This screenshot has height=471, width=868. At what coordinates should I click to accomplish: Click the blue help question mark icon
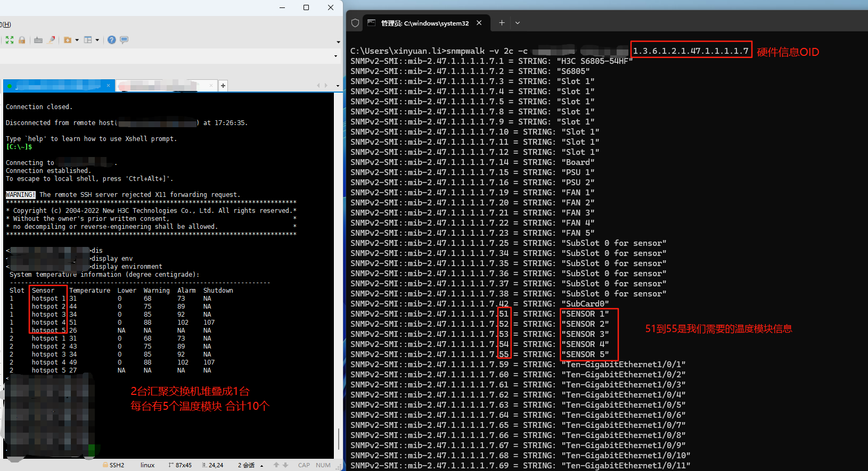(111, 40)
